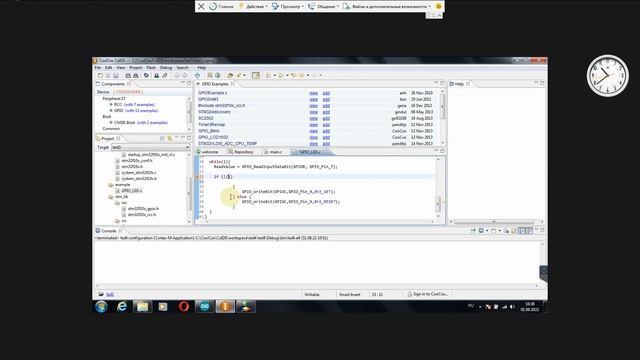Click the yellow smiley feedback icon

(438, 7)
